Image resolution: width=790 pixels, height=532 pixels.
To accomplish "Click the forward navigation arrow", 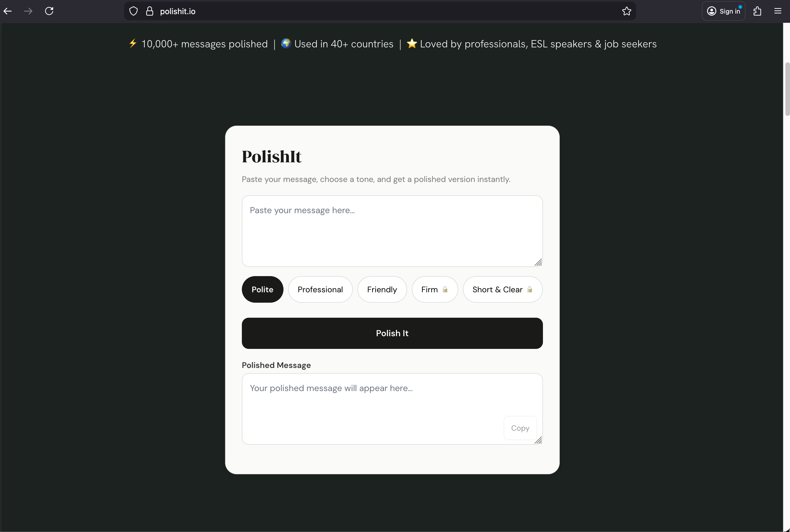I will point(28,11).
